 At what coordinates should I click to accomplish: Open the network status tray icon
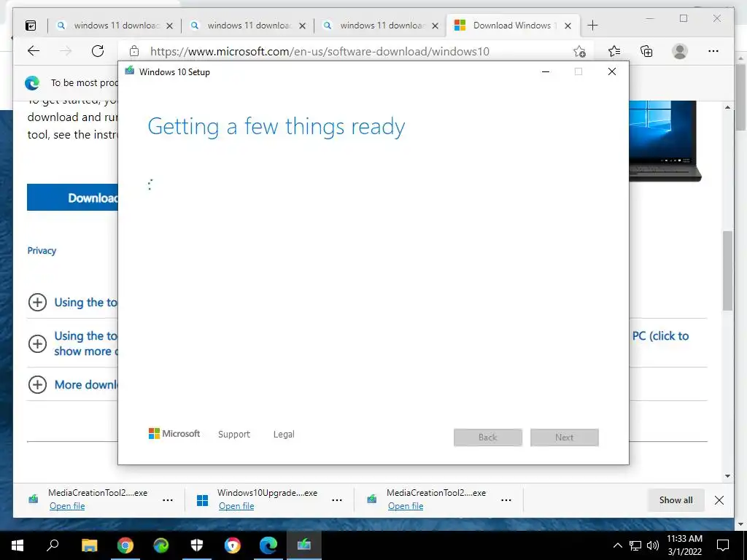click(x=635, y=545)
